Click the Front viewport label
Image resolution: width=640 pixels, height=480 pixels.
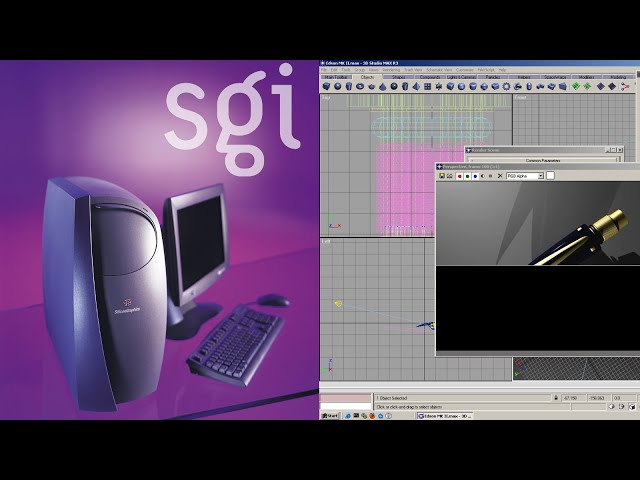pyautogui.click(x=520, y=98)
